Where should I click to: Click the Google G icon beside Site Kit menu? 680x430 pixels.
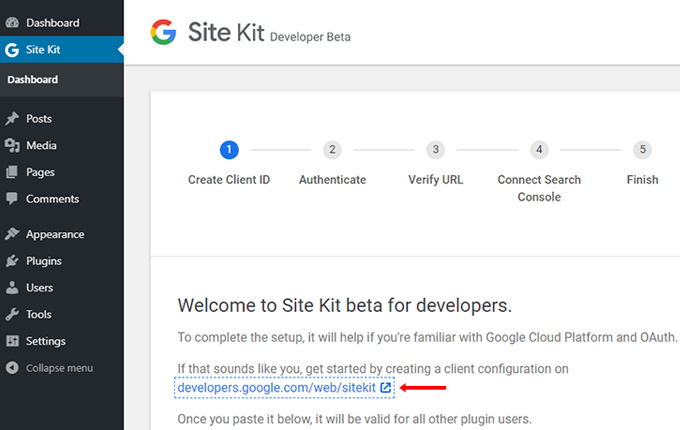point(12,50)
